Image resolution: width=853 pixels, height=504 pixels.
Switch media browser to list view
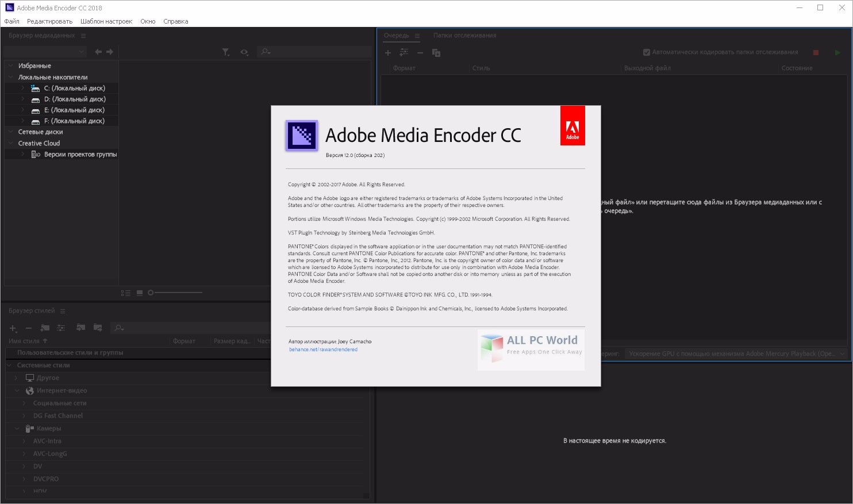(125, 293)
